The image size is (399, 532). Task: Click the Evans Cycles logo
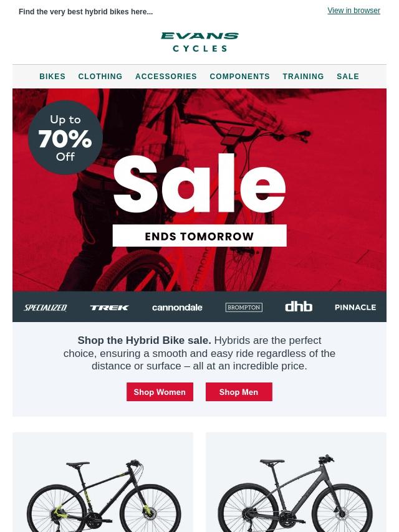click(199, 42)
